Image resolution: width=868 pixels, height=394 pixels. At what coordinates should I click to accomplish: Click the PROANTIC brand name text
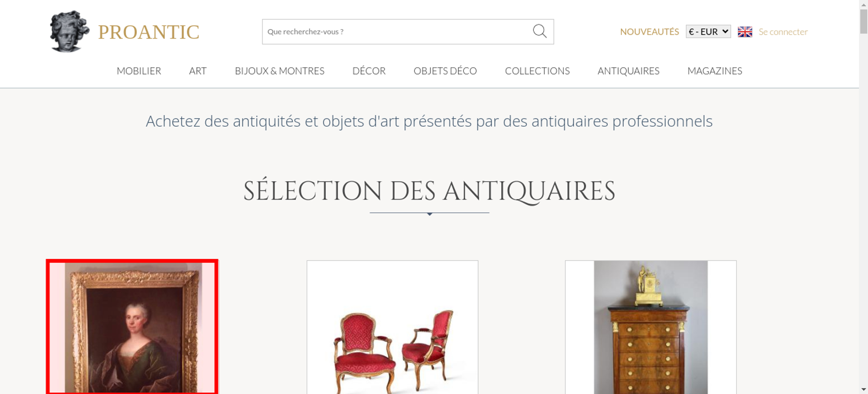pos(148,32)
